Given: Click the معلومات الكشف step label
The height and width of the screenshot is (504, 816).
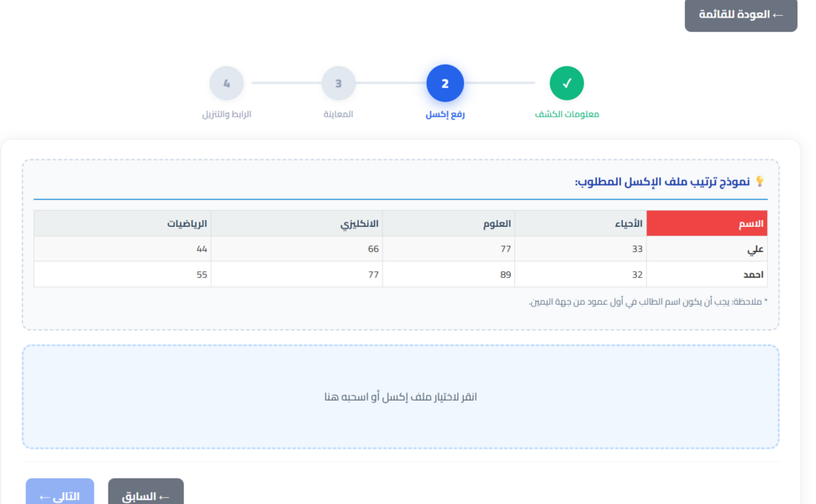Looking at the screenshot, I should point(567,114).
